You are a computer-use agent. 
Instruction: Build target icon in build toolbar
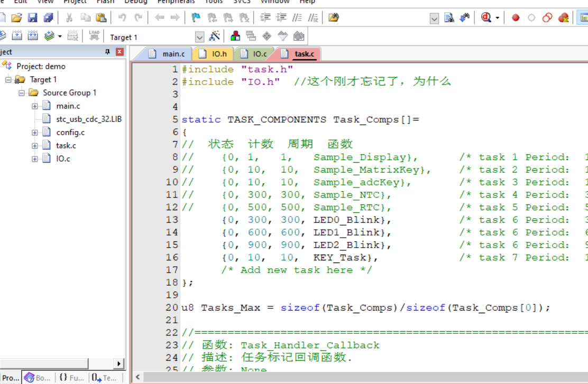[x=17, y=36]
